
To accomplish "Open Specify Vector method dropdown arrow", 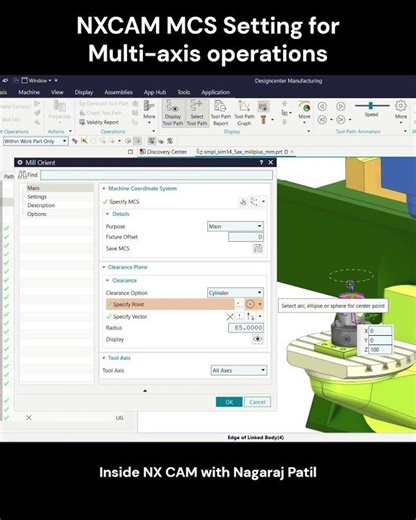I will point(260,316).
